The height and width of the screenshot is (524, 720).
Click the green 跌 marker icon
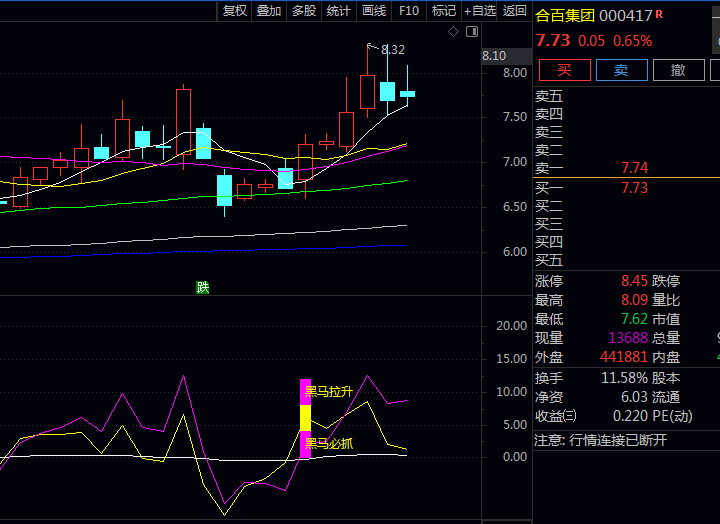tap(203, 287)
